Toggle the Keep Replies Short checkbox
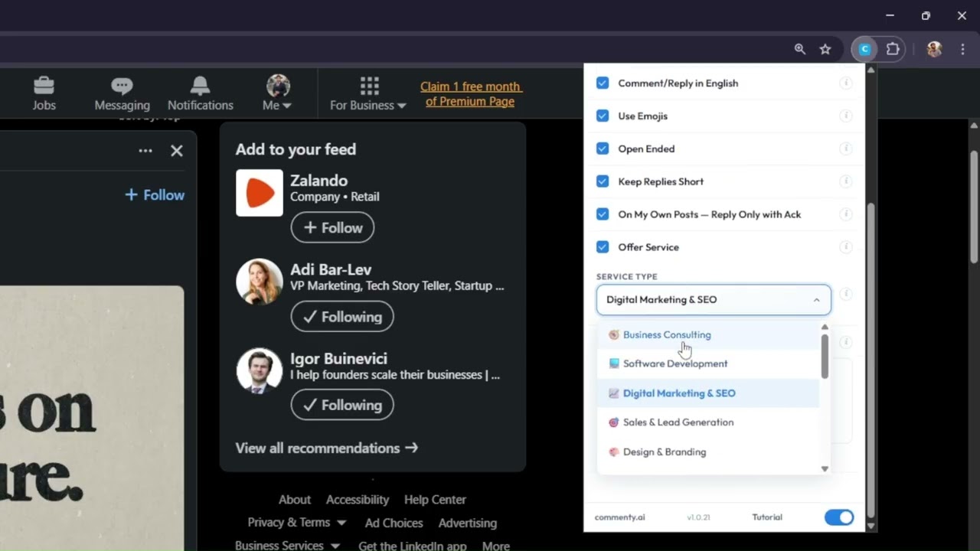The height and width of the screenshot is (551, 980). [x=603, y=181]
